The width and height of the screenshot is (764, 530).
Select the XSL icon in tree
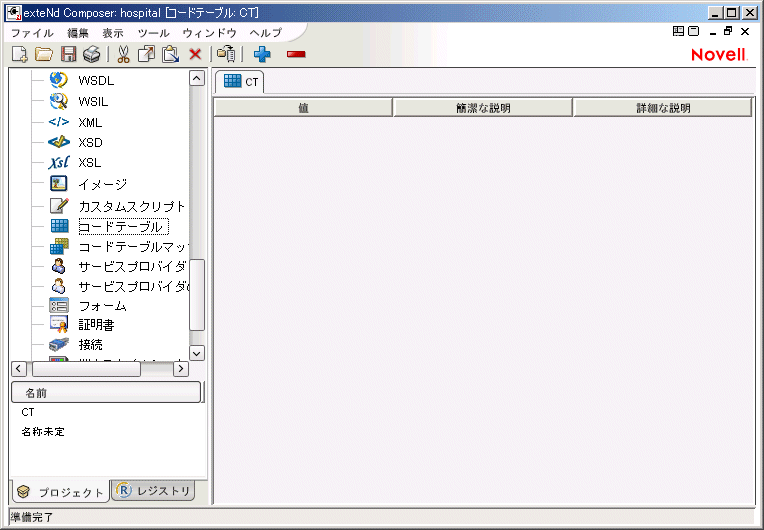(59, 162)
